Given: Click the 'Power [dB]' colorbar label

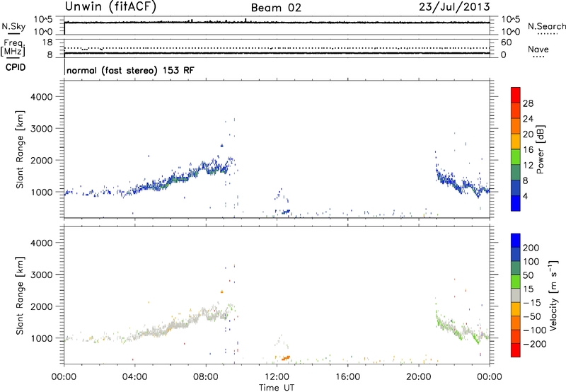Looking at the screenshot, I should (x=540, y=149).
